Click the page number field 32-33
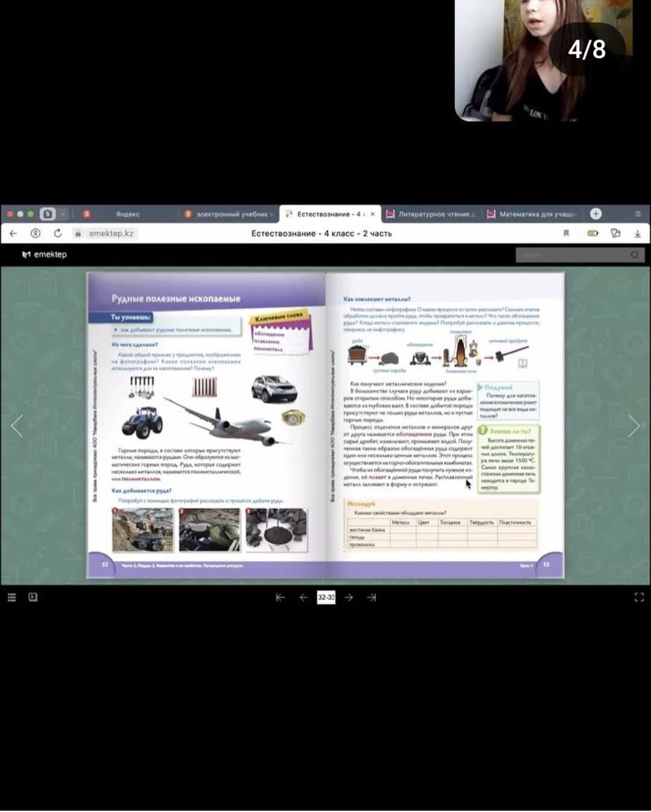The image size is (651, 812). click(x=326, y=597)
